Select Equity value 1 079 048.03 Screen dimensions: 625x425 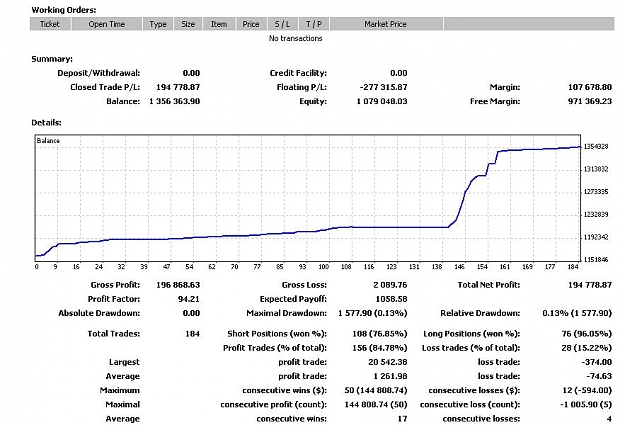(x=382, y=101)
